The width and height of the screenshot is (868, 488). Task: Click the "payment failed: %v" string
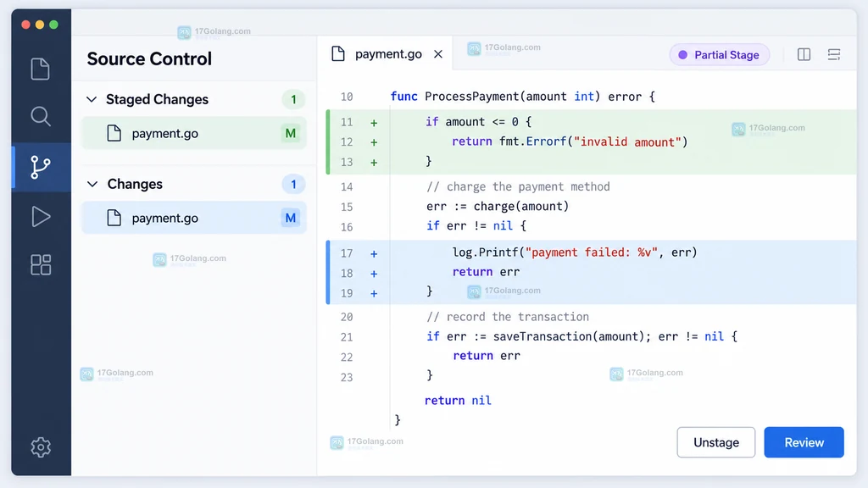(591, 252)
